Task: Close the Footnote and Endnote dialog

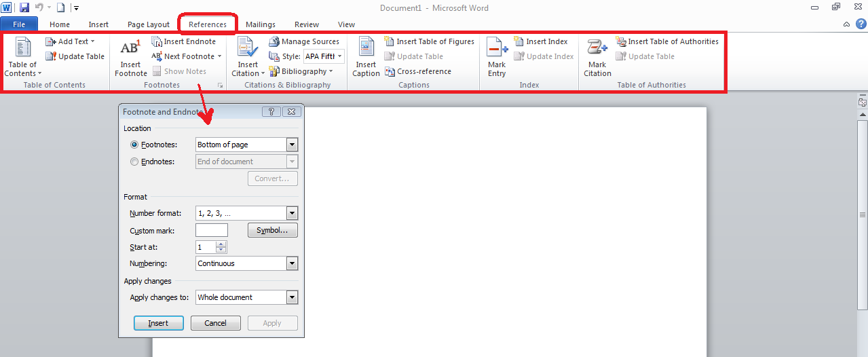Action: (291, 112)
